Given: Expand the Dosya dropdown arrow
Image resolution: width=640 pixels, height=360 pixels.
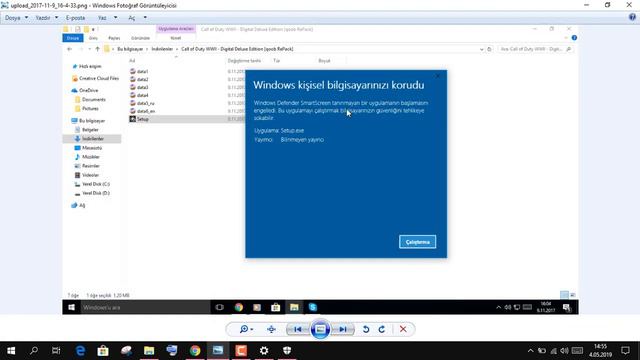Looking at the screenshot, I should tap(27, 18).
